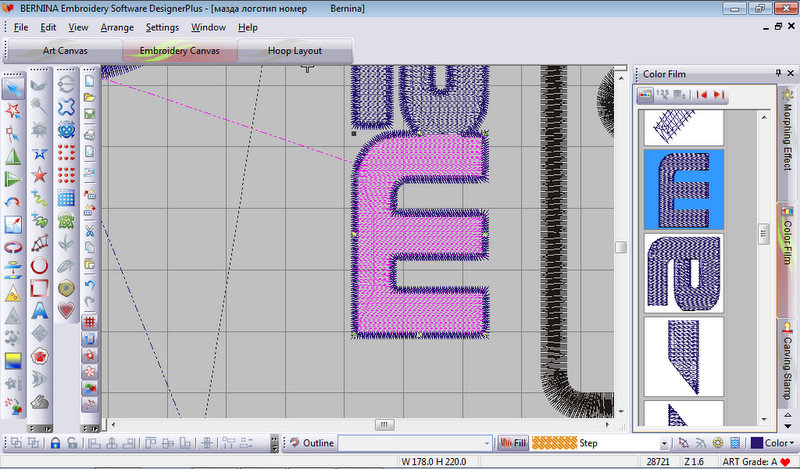Click the blue cross-stitch X icon
The image size is (800, 469).
click(x=66, y=107)
